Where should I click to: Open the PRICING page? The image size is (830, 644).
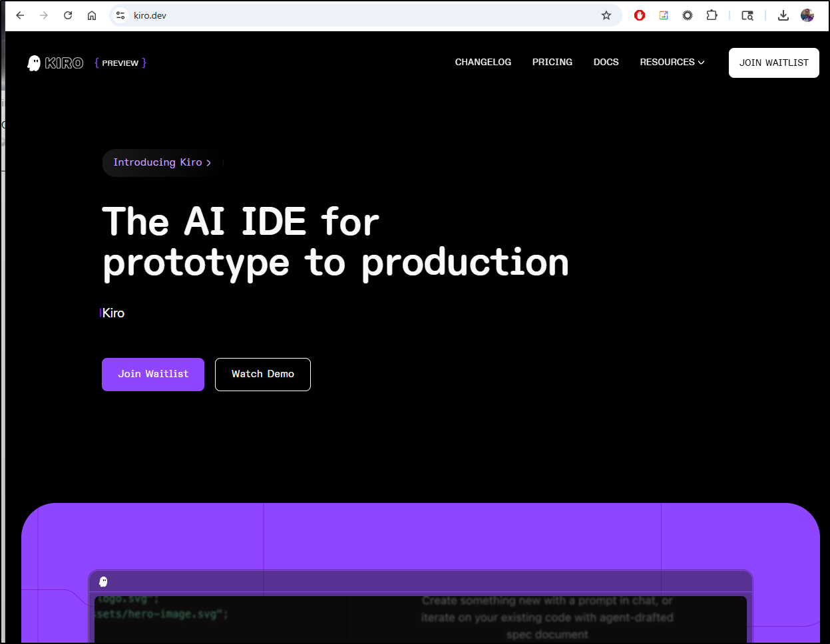(x=552, y=62)
